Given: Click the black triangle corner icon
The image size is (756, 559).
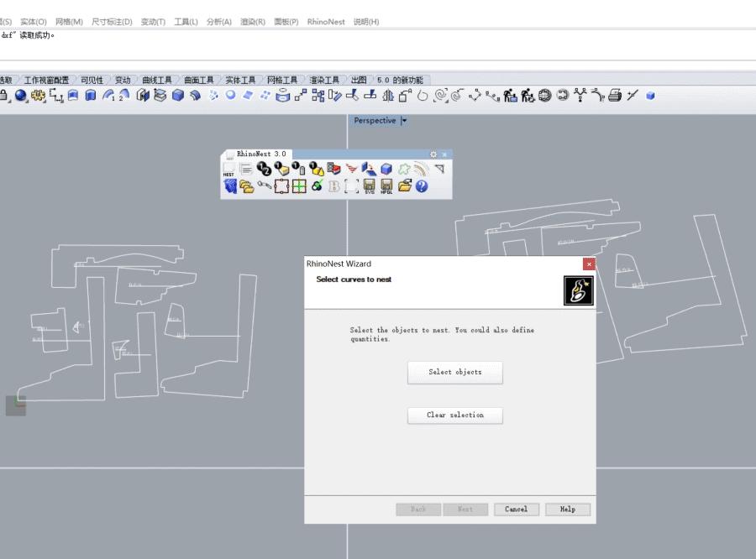Looking at the screenshot, I should (x=439, y=169).
